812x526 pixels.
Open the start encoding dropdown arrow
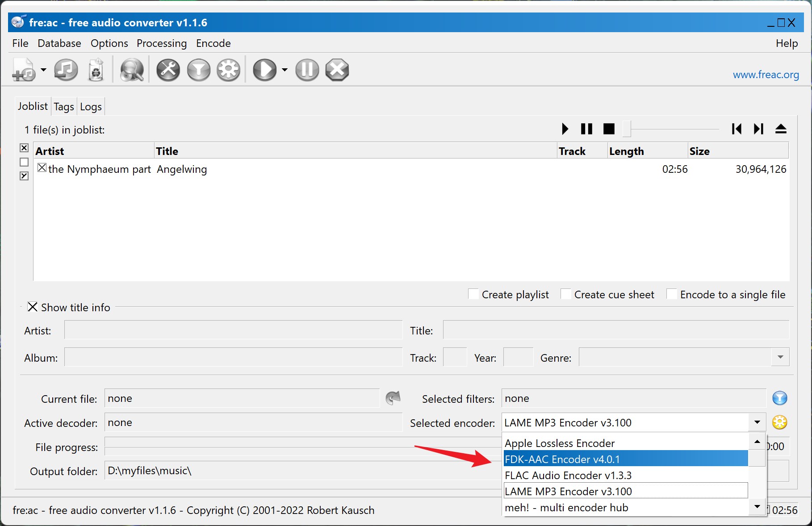point(285,70)
